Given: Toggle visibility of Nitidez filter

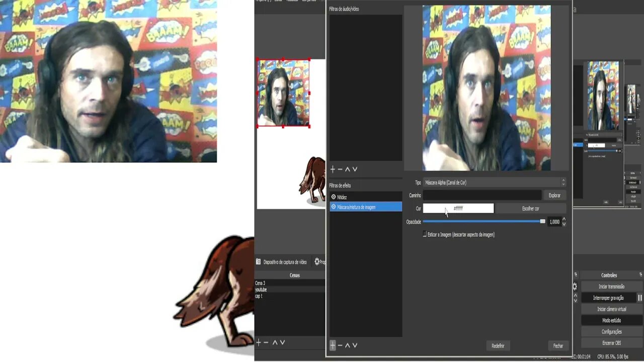Looking at the screenshot, I should point(334,197).
